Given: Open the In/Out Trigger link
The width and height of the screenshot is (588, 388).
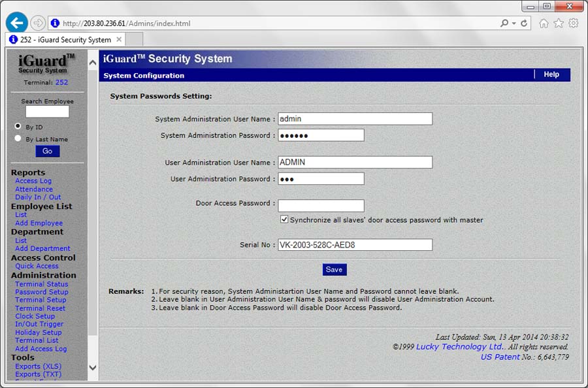Looking at the screenshot, I should tap(39, 324).
